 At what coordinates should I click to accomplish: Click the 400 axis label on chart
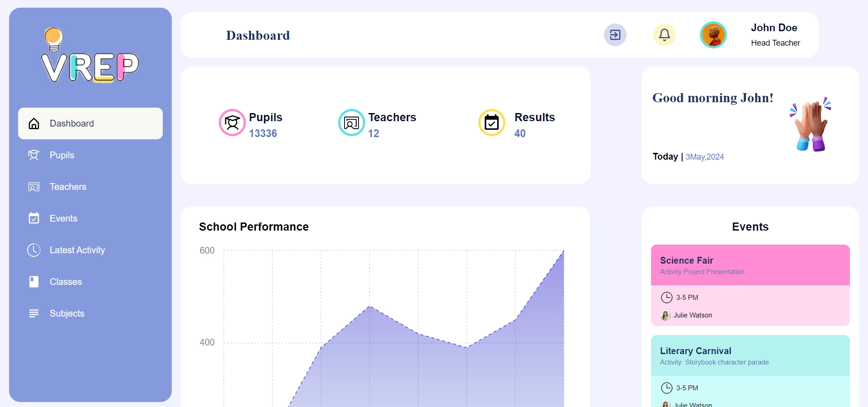pyautogui.click(x=207, y=342)
